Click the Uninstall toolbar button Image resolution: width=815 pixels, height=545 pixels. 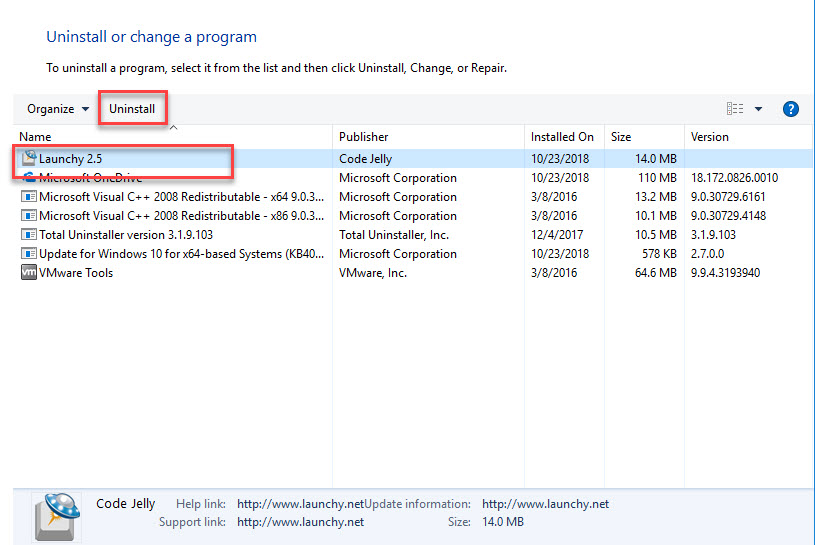coord(132,109)
